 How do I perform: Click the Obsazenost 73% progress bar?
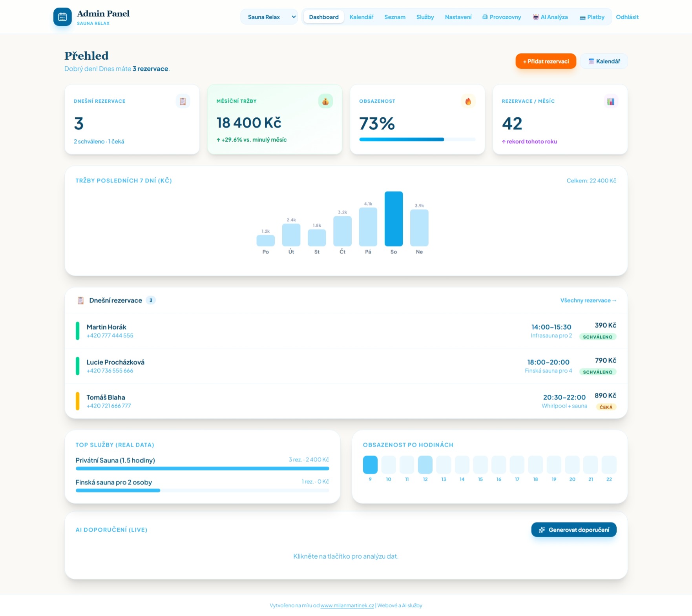[x=417, y=139]
